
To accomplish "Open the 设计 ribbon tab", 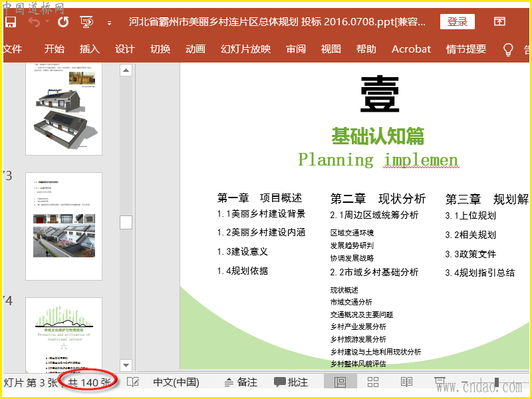I will (125, 49).
